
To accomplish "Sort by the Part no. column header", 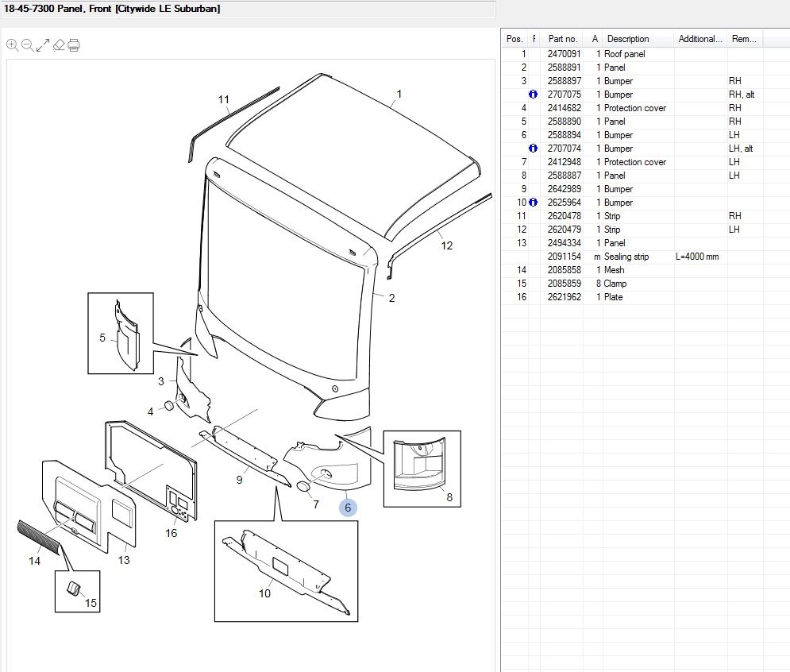I will point(562,39).
